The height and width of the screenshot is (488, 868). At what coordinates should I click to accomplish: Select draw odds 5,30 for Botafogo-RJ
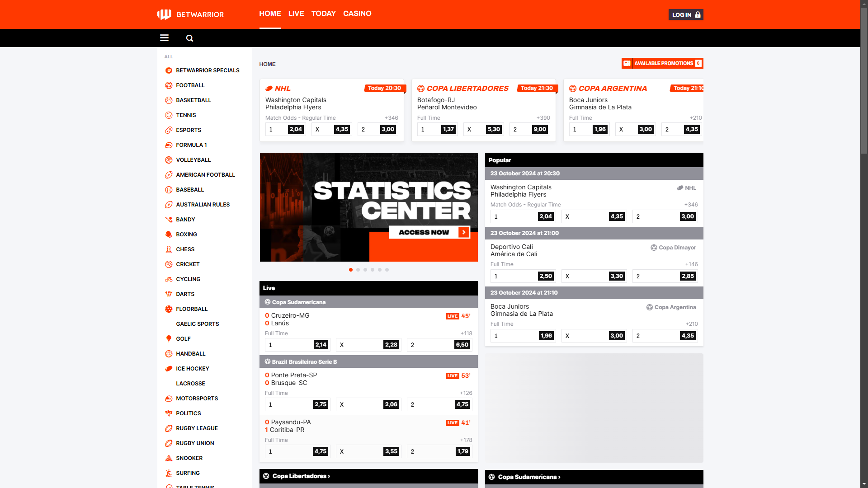point(484,129)
